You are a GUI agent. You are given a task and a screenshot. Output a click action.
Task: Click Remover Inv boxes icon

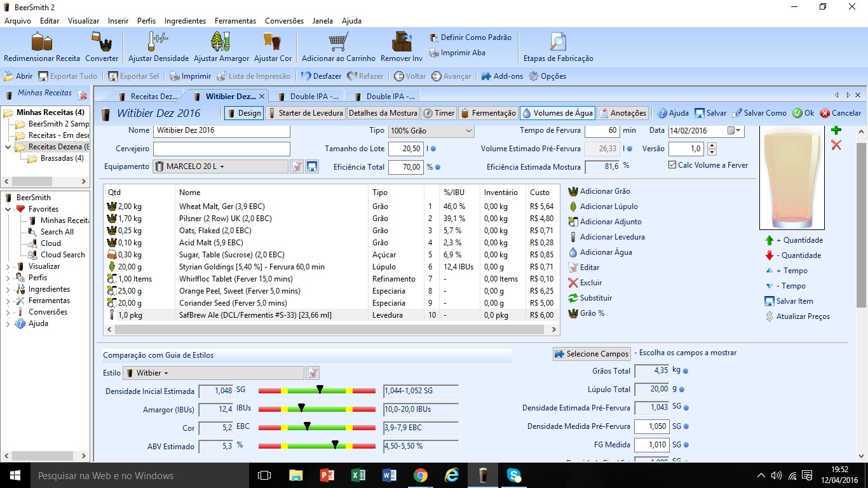click(x=402, y=42)
